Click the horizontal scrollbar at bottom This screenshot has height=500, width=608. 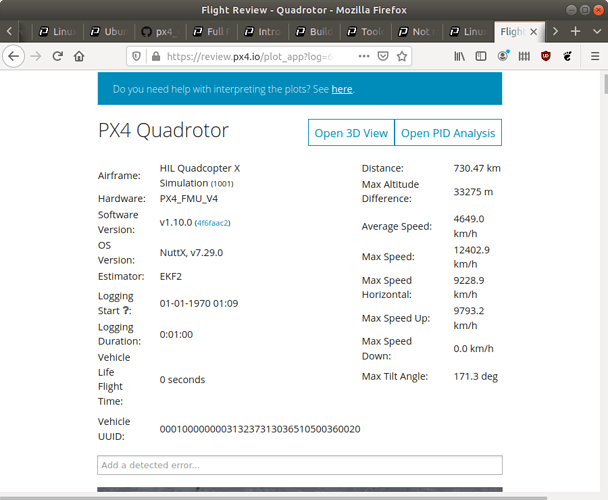[x=273, y=498]
